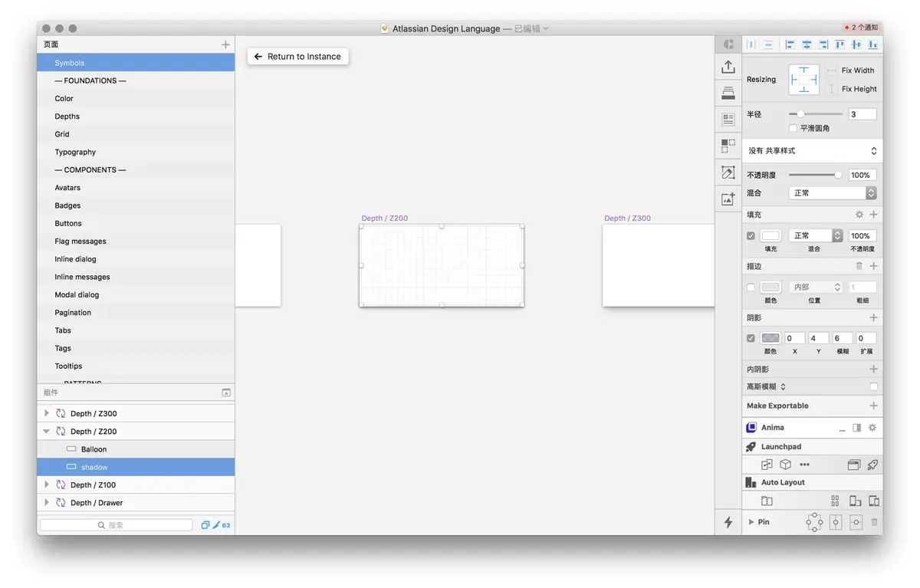Click the filled and dashed squares icon
This screenshot has height=588, width=920.
click(x=728, y=146)
